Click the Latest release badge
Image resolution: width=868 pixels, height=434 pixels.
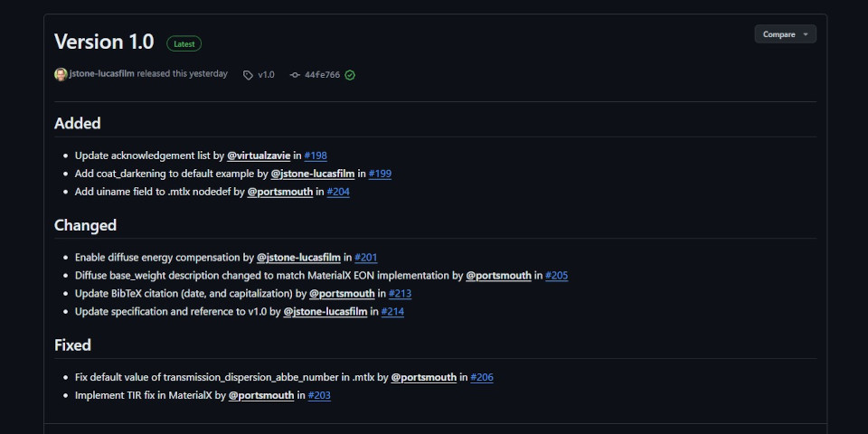pos(184,43)
